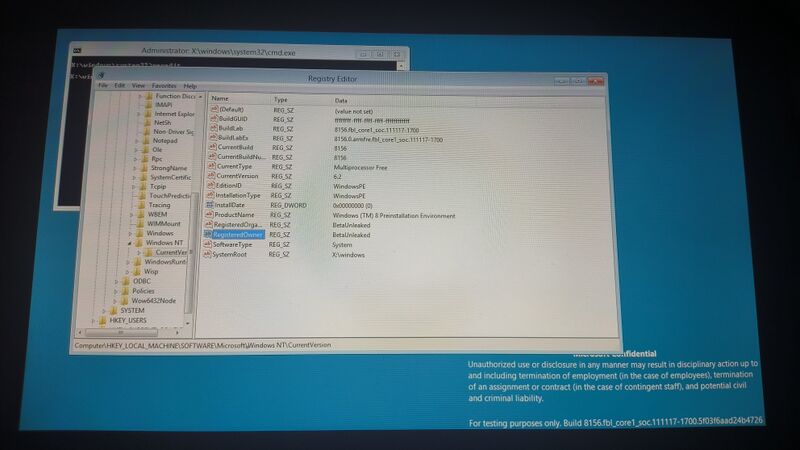Click the (Default) value icon
Viewport: 800px width, 450px height.
pyautogui.click(x=214, y=109)
